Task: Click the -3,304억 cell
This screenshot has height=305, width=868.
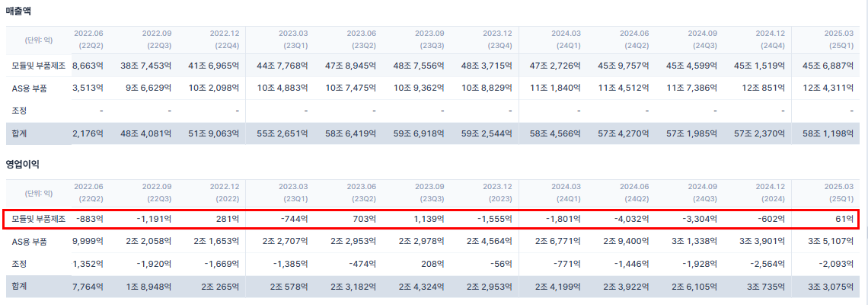Action: coord(700,219)
